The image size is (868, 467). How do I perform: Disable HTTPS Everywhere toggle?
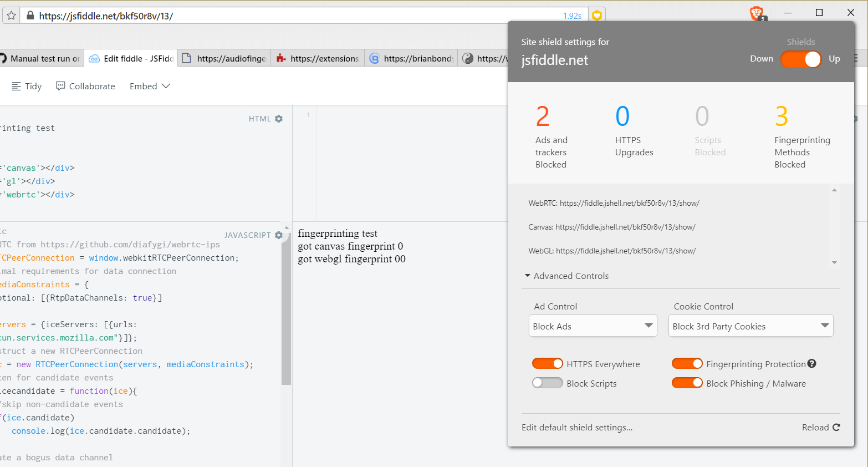click(x=548, y=363)
